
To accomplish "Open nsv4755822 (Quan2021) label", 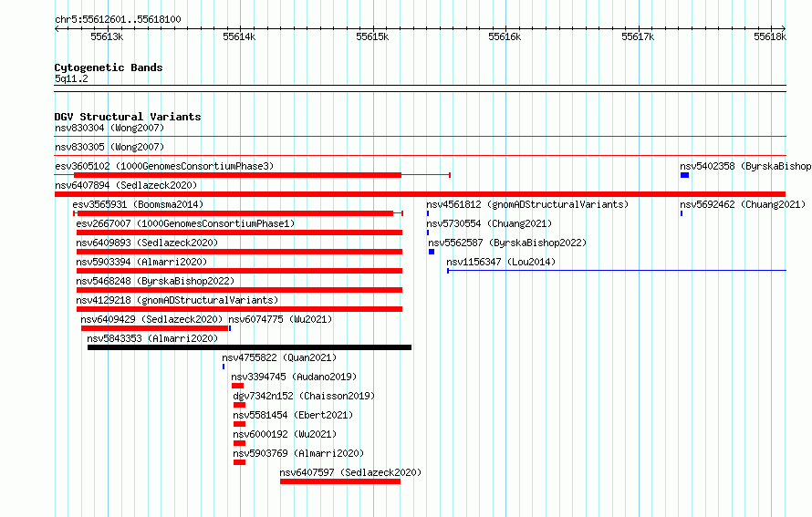I will (x=279, y=357).
